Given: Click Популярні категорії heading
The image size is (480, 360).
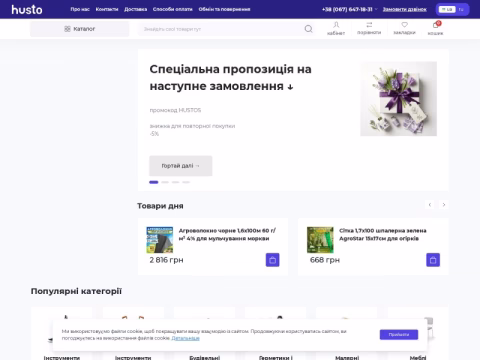Looking at the screenshot, I should point(76,291).
